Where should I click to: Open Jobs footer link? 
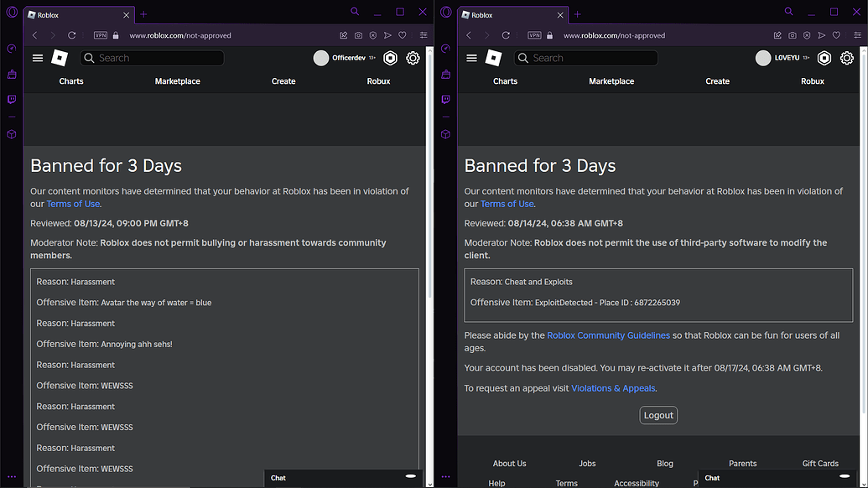tap(587, 464)
